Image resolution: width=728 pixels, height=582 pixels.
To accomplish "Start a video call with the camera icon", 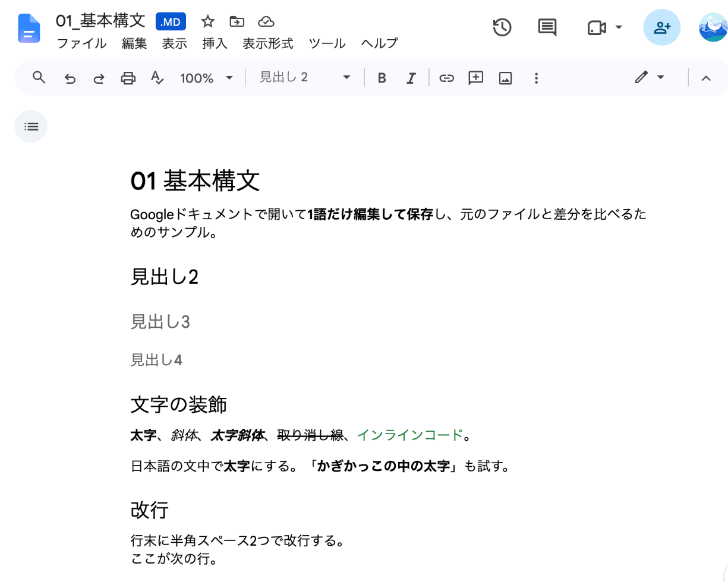I will point(596,27).
